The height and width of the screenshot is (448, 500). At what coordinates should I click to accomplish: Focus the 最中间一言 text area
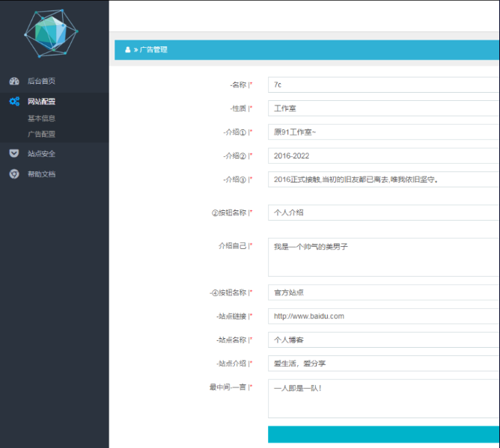coord(383,399)
